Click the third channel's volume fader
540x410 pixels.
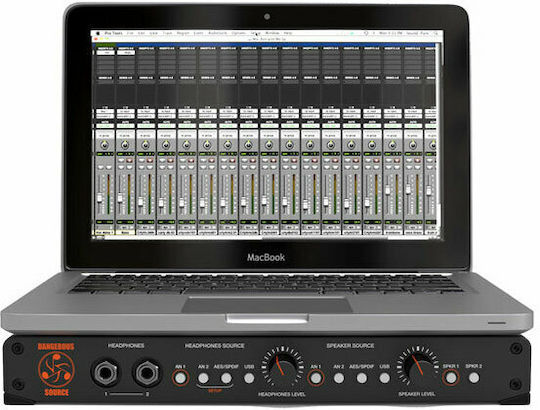(x=141, y=202)
